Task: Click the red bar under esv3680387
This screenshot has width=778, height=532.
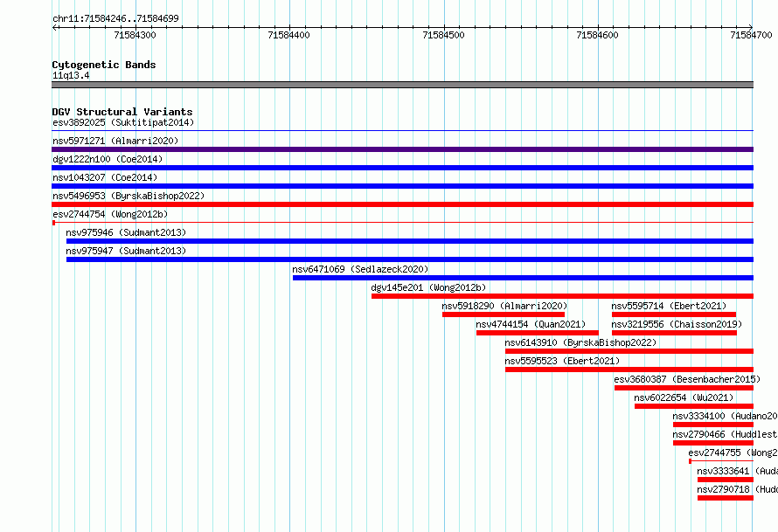Action: pyautogui.click(x=684, y=388)
